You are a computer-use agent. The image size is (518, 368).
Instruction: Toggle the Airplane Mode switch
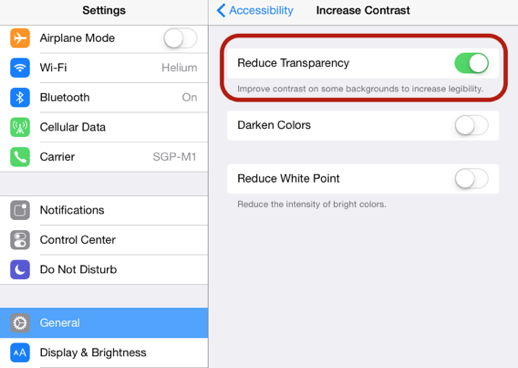pyautogui.click(x=180, y=38)
